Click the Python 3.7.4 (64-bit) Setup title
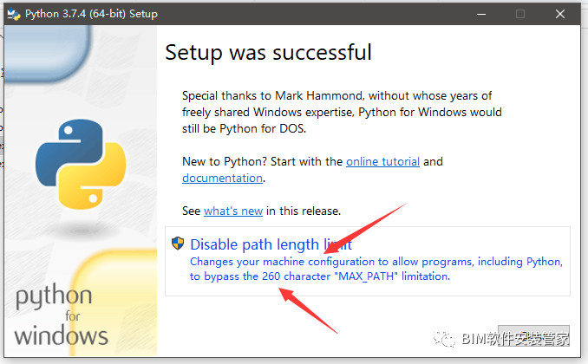588x364 pixels. tap(92, 14)
